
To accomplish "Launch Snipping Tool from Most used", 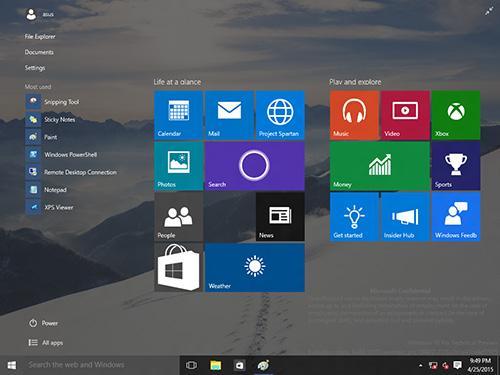I will pyautogui.click(x=53, y=102).
